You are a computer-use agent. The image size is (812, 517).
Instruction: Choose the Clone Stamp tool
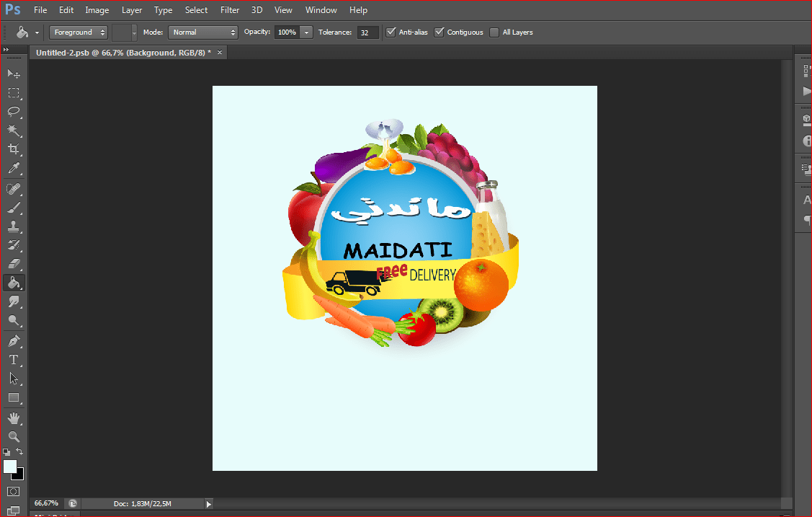[x=14, y=226]
